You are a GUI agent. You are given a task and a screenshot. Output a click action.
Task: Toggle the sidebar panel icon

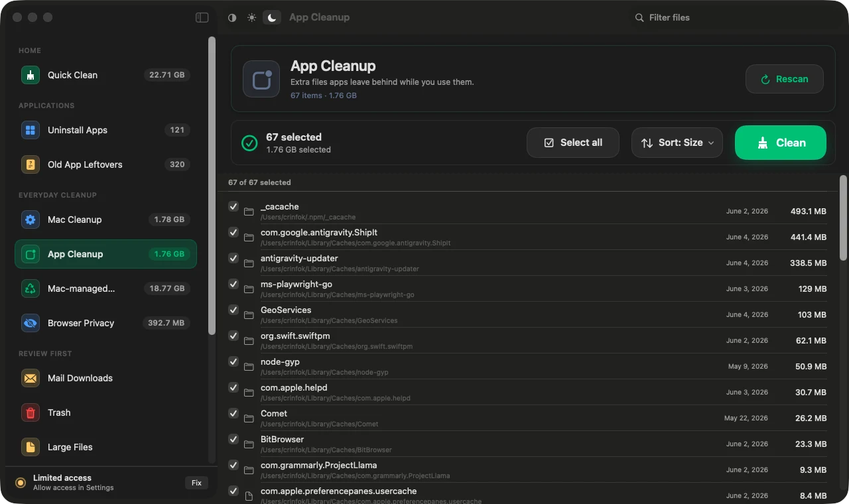202,17
